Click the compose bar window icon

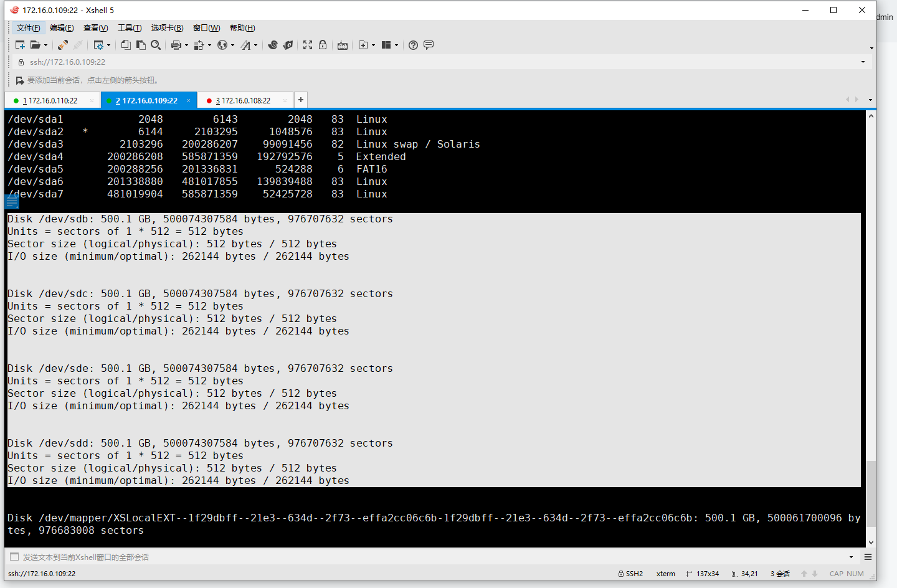click(x=14, y=557)
